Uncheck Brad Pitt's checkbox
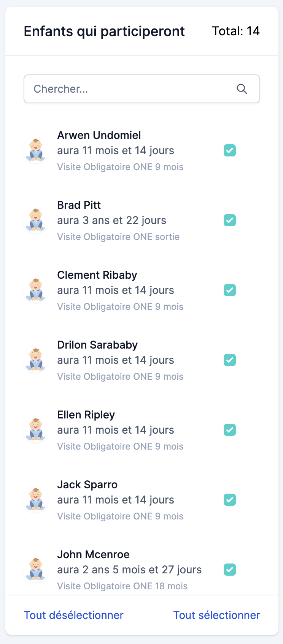 230,220
